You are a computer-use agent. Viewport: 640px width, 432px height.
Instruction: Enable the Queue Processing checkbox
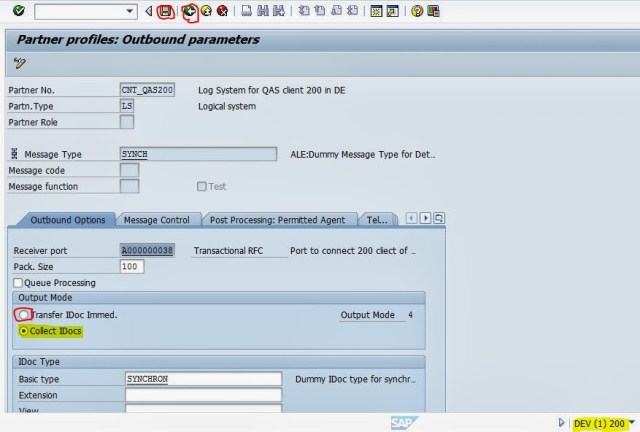(18, 283)
